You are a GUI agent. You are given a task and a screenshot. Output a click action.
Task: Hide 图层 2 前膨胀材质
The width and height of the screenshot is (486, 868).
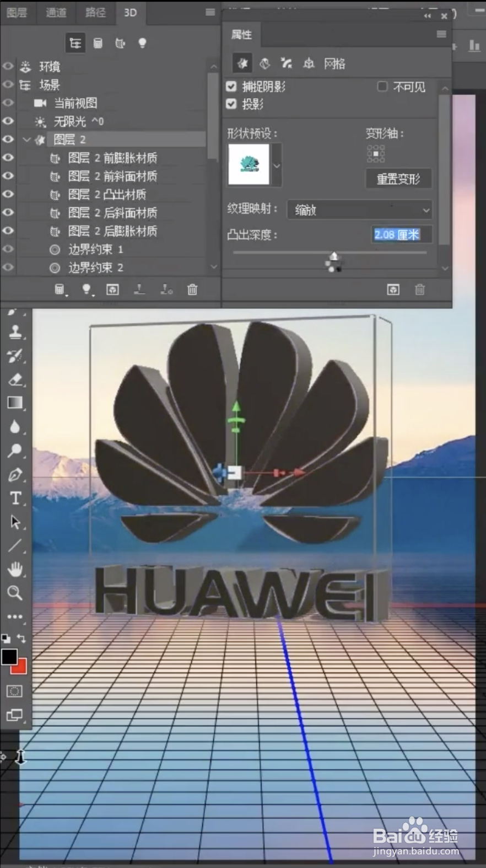pyautogui.click(x=8, y=157)
